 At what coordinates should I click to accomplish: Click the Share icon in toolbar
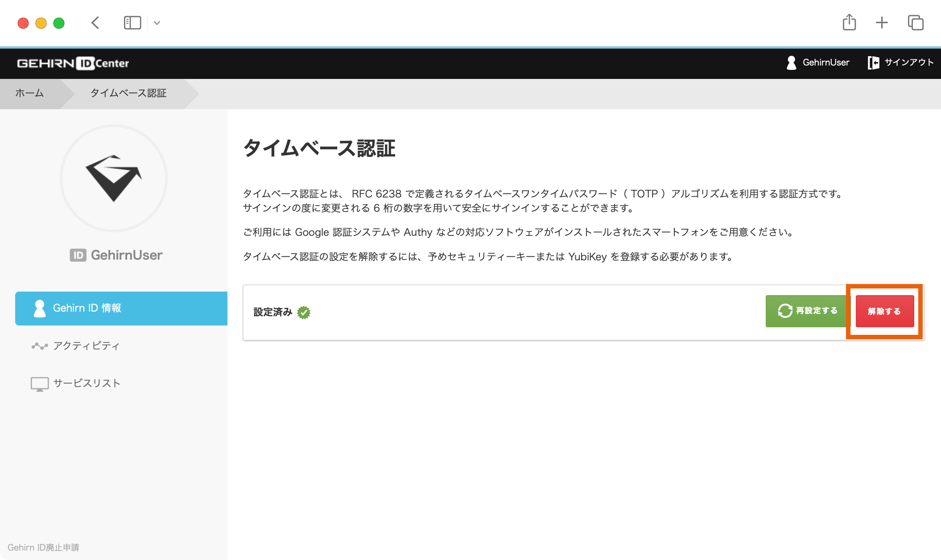(x=849, y=22)
